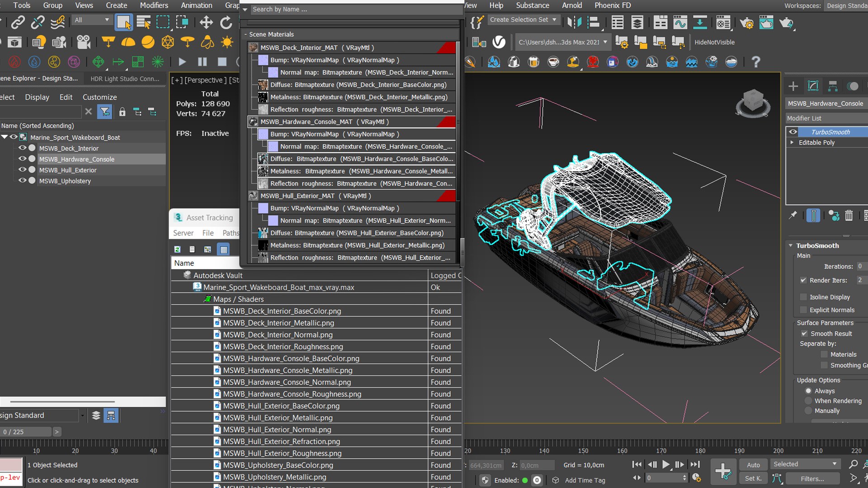Click the remove modifier trash icon
The width and height of the screenshot is (868, 488).
849,216
